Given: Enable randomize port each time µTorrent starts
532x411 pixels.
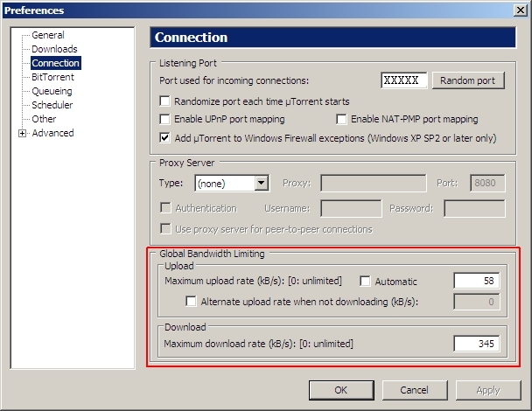Looking at the screenshot, I should pos(164,101).
